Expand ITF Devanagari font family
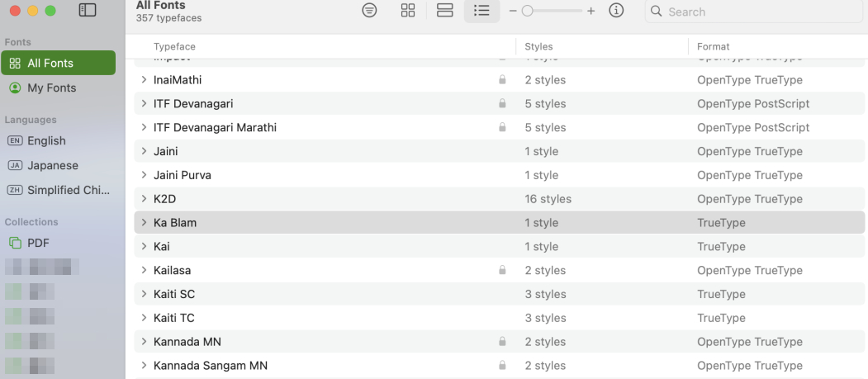Viewport: 868px width, 379px height. [144, 104]
